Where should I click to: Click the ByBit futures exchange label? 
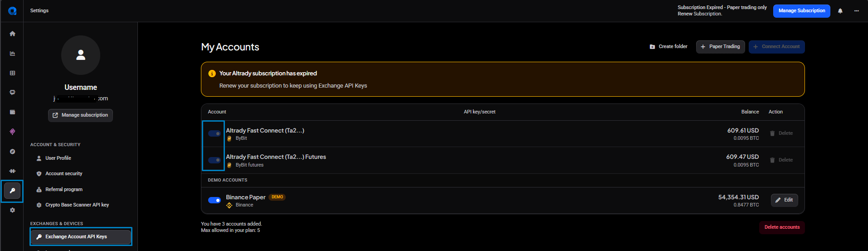coord(249,165)
